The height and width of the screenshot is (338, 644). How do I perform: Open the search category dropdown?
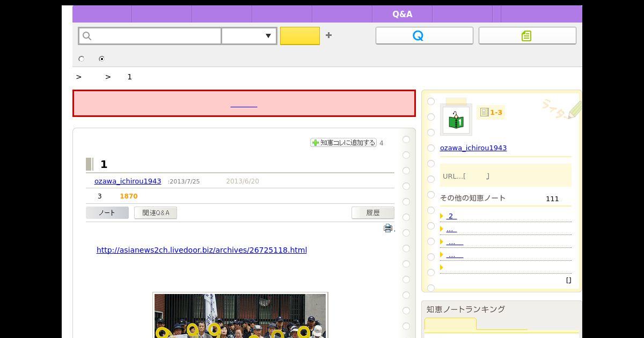[x=249, y=36]
